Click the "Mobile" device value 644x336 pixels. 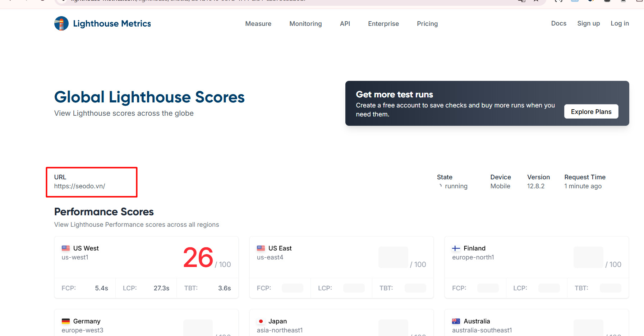tap(500, 186)
